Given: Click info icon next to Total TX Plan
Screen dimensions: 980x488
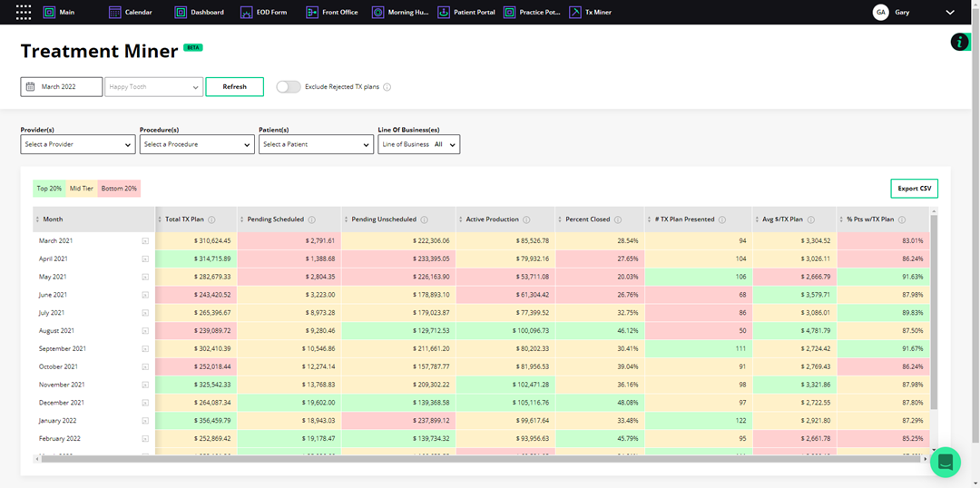Looking at the screenshot, I should pyautogui.click(x=211, y=220).
